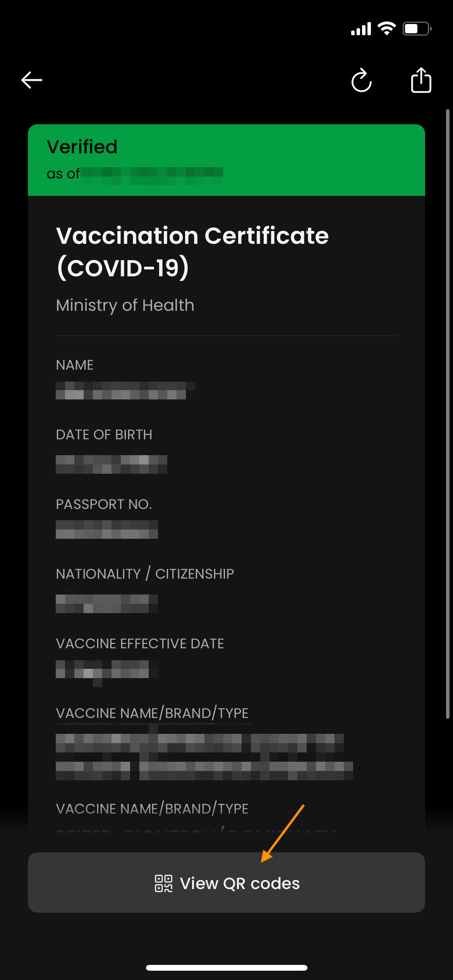
Task: Tap the blurred passport number field
Action: [x=107, y=529]
